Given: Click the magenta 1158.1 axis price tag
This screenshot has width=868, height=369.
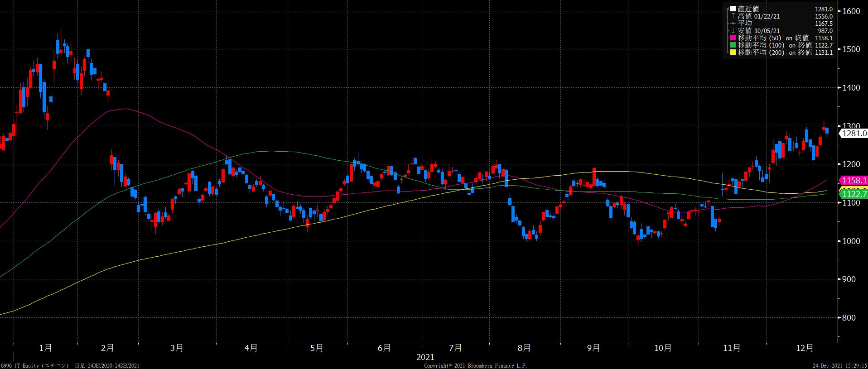Looking at the screenshot, I should click(x=854, y=181).
